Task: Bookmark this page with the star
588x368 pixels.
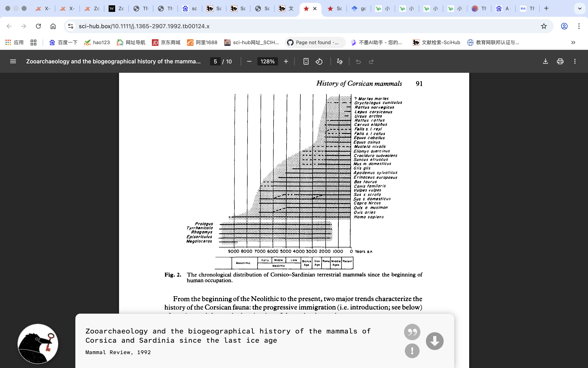Action: click(x=544, y=26)
